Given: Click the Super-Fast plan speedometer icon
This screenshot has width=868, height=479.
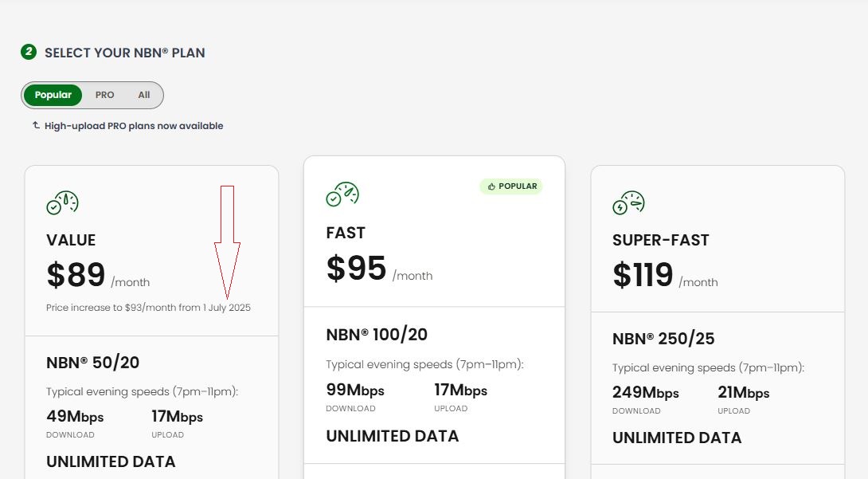Looking at the screenshot, I should pyautogui.click(x=629, y=202).
